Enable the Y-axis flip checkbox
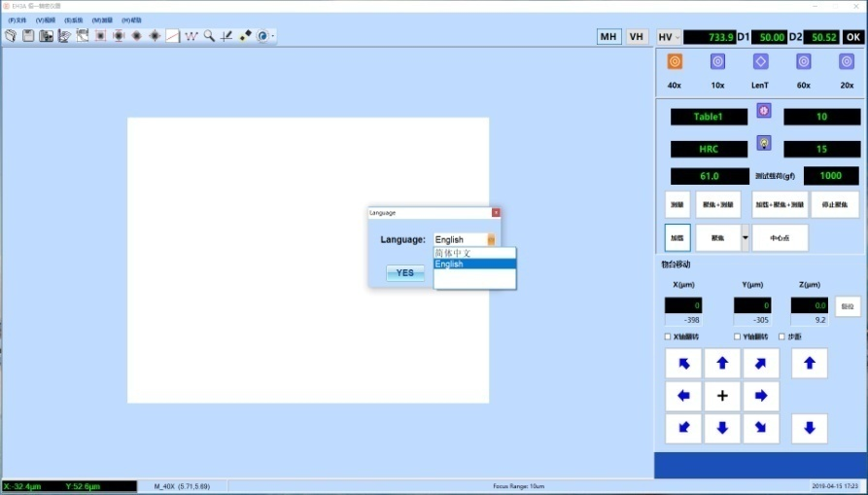The width and height of the screenshot is (868, 495). tap(738, 336)
